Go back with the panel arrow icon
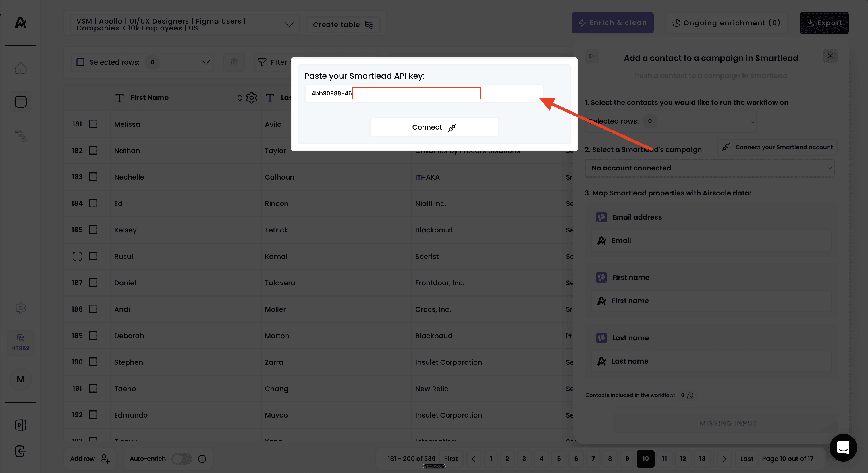 (592, 56)
